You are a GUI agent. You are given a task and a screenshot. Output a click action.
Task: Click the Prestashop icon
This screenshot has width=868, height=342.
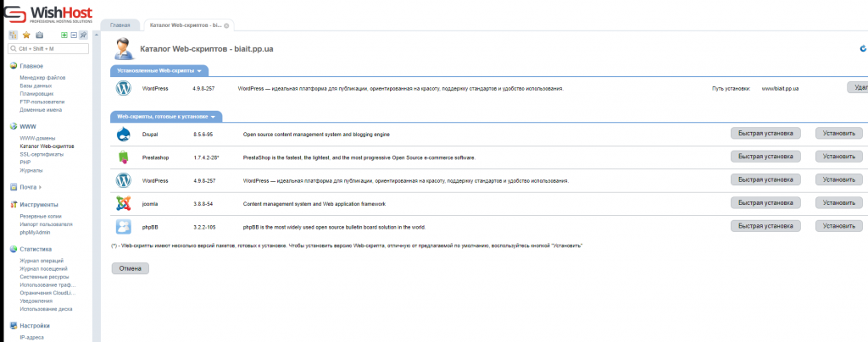pyautogui.click(x=124, y=157)
